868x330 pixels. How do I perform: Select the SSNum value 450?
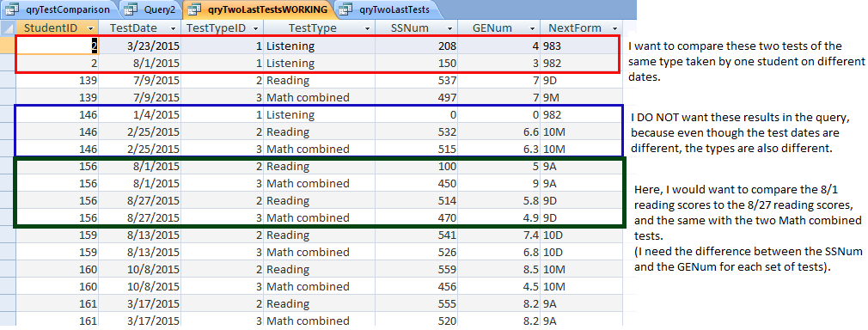[x=417, y=183]
